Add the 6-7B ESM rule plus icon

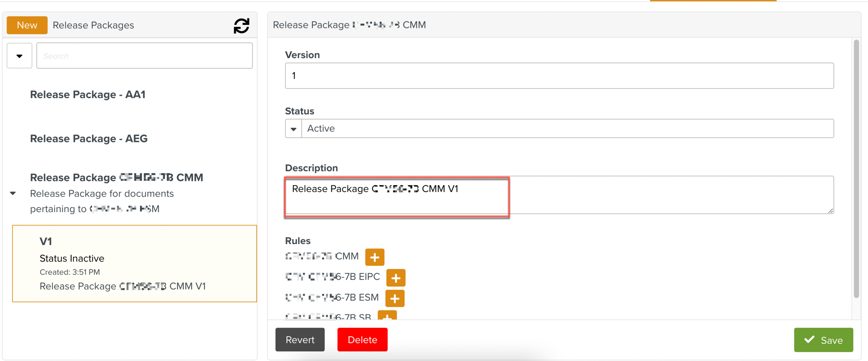click(395, 299)
